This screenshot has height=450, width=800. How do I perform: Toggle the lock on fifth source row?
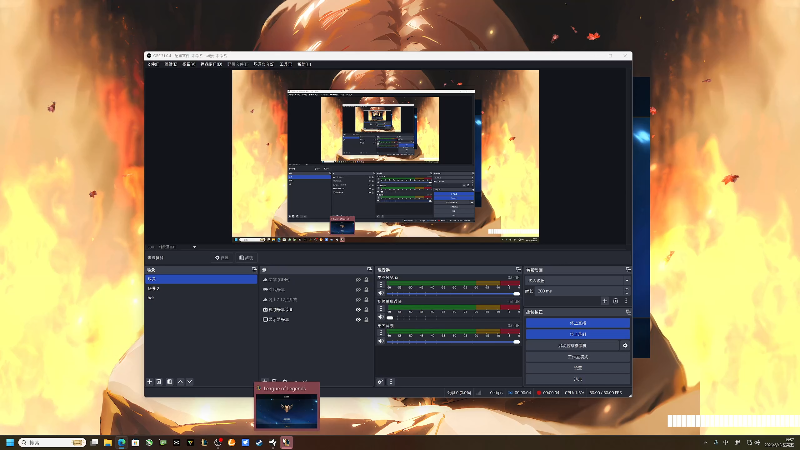[x=366, y=319]
